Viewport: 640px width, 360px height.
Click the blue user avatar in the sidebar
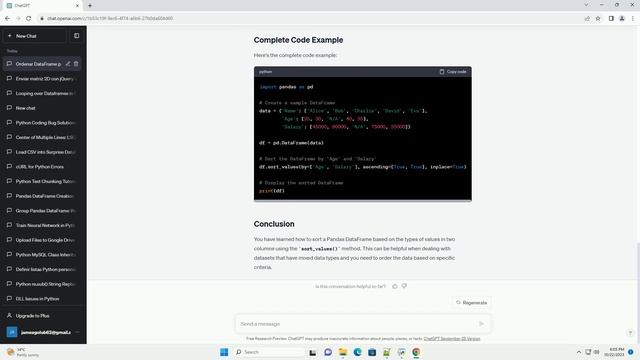[12, 332]
